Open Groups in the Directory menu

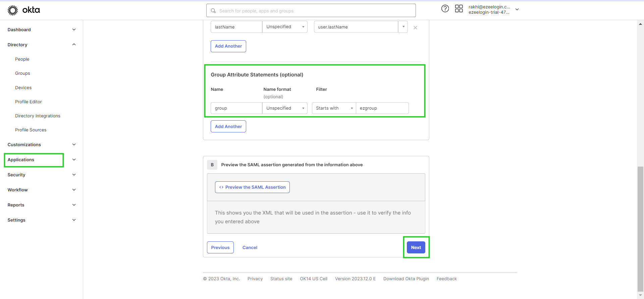(22, 73)
